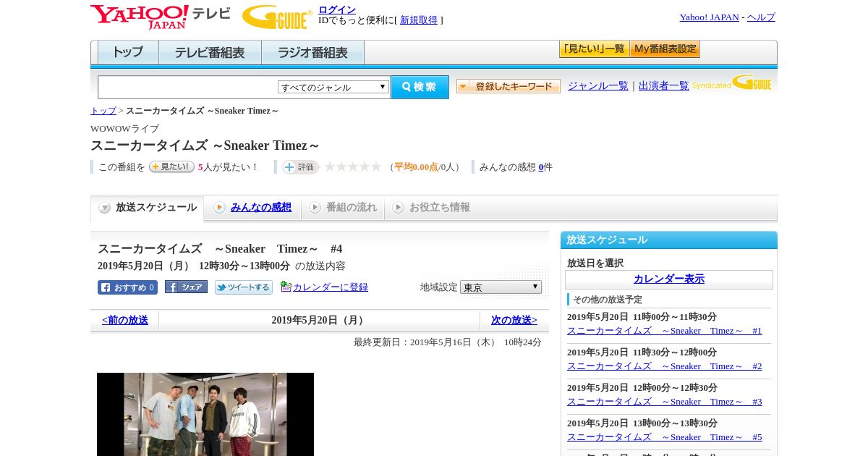Open Sneaker Timez #5 schedule link

(x=664, y=437)
